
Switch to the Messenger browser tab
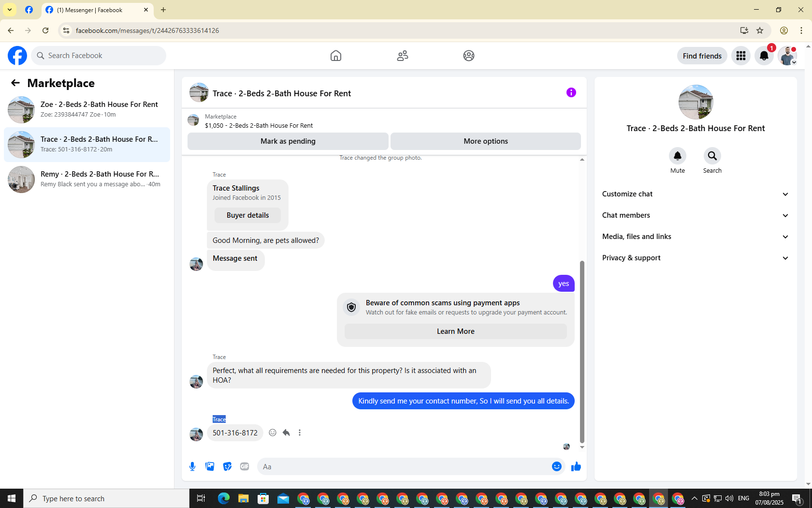[97, 10]
